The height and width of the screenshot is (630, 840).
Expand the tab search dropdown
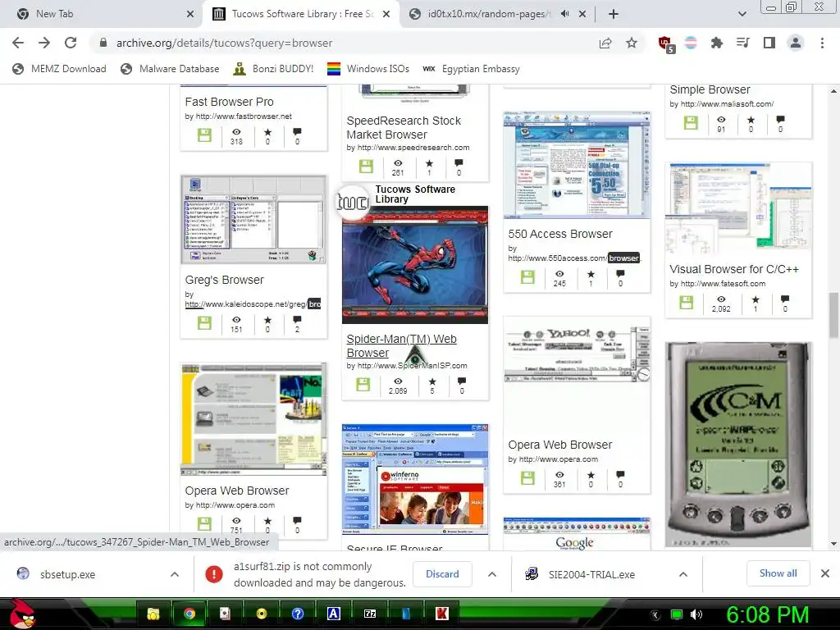[x=742, y=14]
